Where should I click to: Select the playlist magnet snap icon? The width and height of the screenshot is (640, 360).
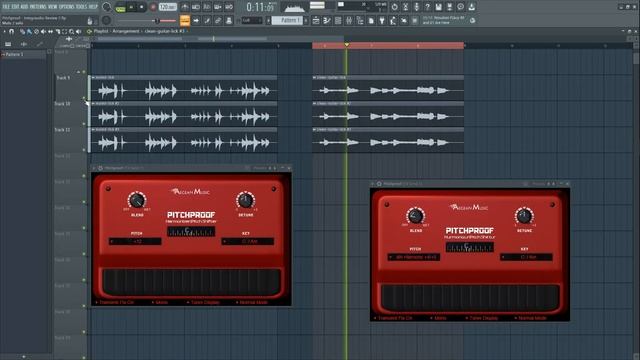(11, 31)
